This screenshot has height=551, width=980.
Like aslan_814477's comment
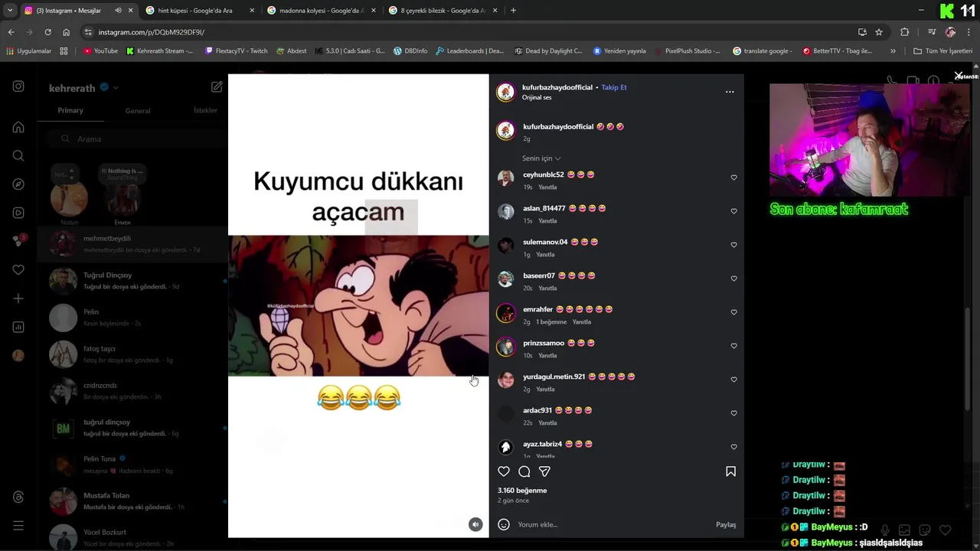[x=733, y=211]
